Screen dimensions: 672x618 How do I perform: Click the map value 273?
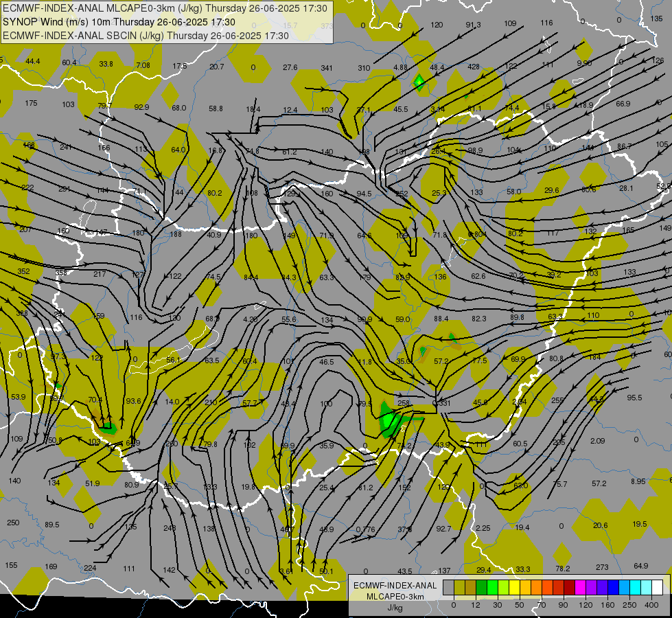point(602,567)
